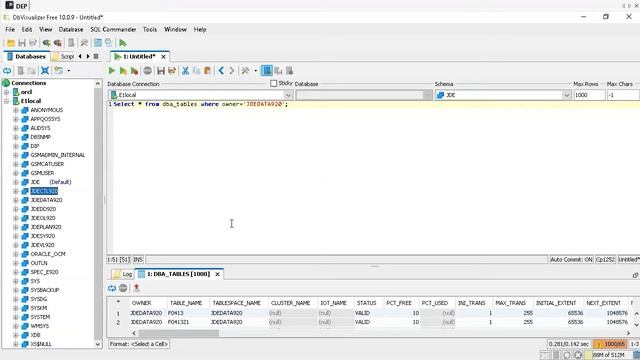Image resolution: width=640 pixels, height=360 pixels.
Task: Click the blue left arrow previous statement icon
Action: 221,71
